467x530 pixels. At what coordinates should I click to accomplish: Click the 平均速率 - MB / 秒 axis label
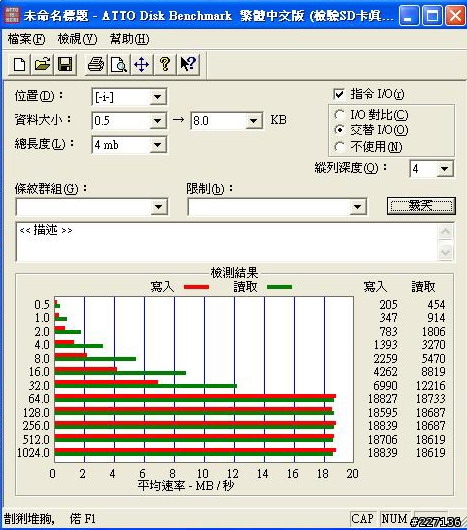[186, 486]
